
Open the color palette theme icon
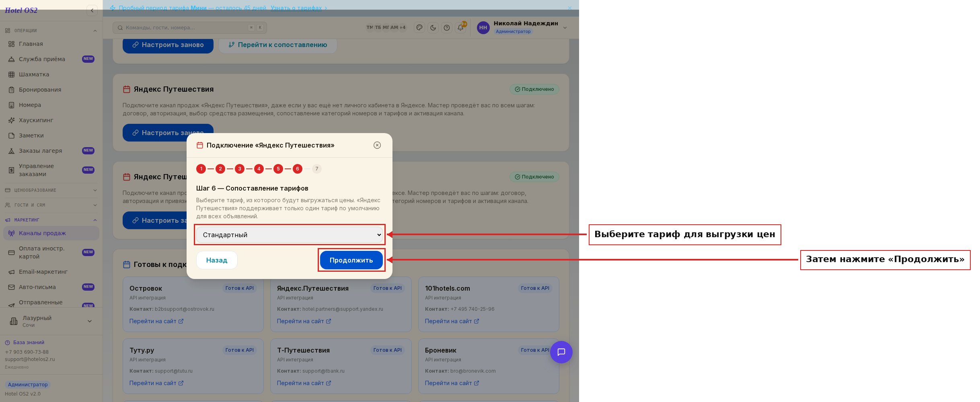419,28
